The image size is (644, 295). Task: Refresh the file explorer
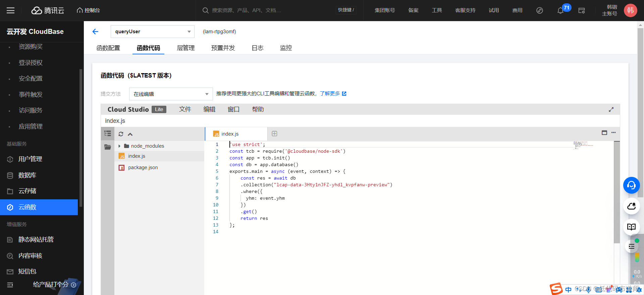(x=121, y=134)
